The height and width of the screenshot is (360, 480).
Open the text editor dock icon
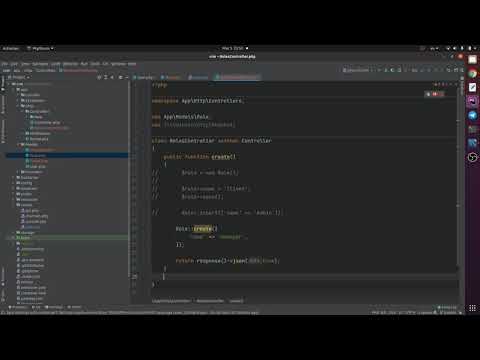coord(472,87)
